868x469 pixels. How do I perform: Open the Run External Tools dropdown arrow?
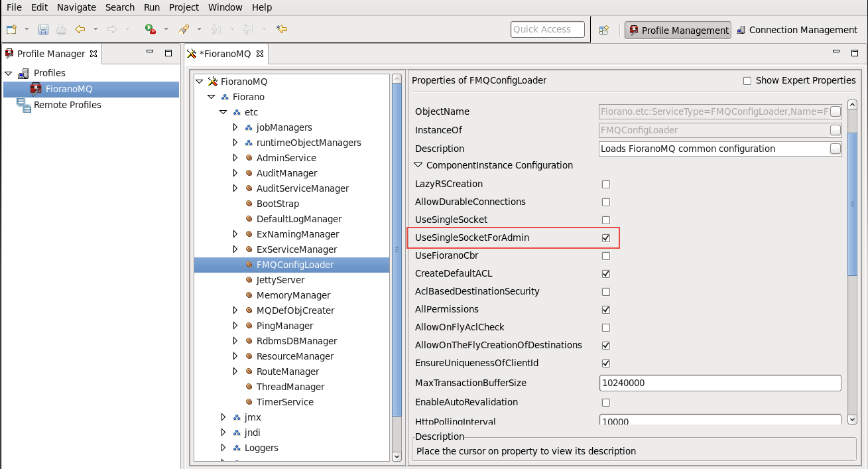165,29
